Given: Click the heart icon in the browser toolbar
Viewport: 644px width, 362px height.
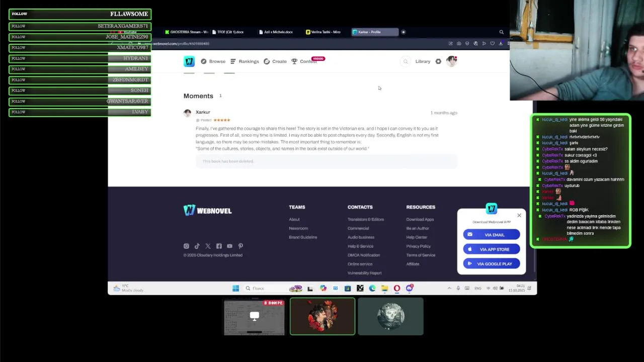Looking at the screenshot, I should [x=493, y=44].
